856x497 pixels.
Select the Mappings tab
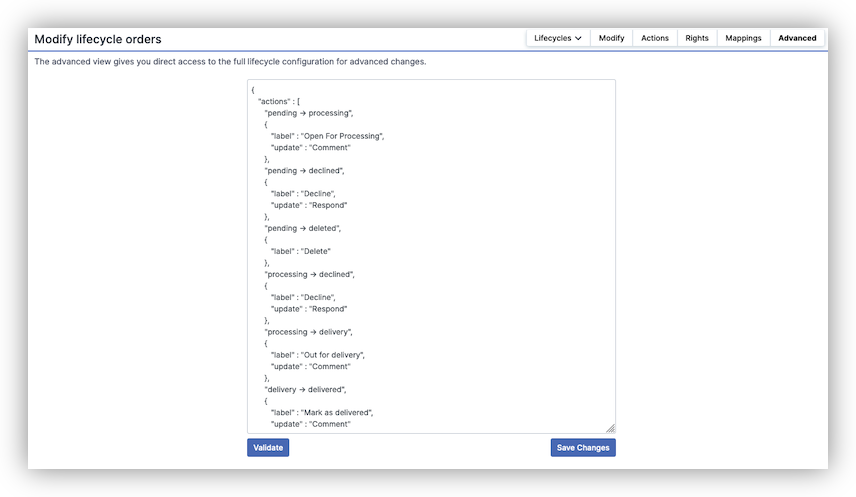point(743,38)
